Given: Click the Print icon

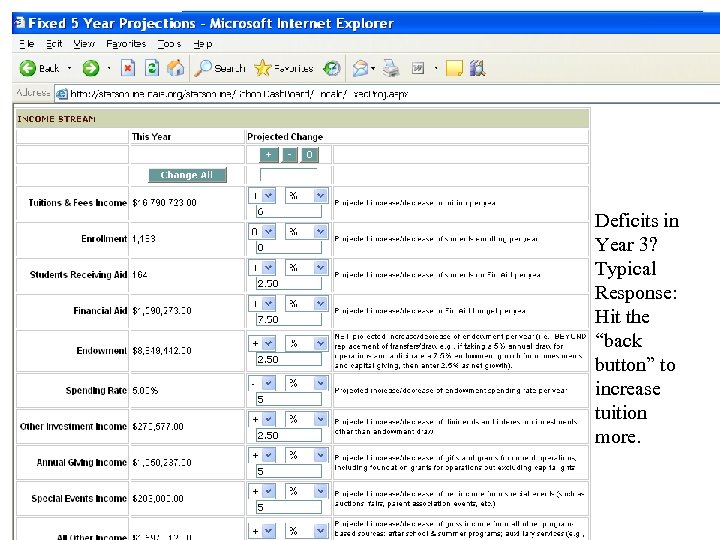Looking at the screenshot, I should [391, 68].
